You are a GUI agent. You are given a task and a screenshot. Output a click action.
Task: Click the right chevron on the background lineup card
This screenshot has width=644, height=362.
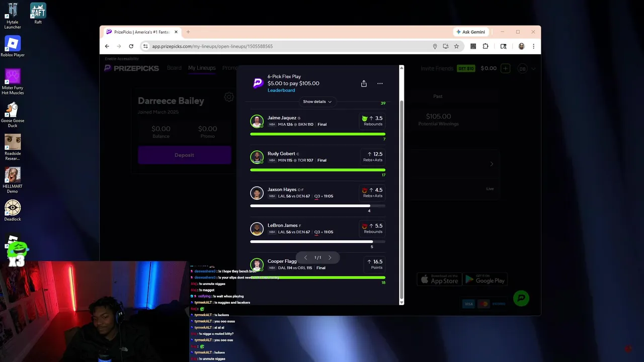pyautogui.click(x=492, y=164)
